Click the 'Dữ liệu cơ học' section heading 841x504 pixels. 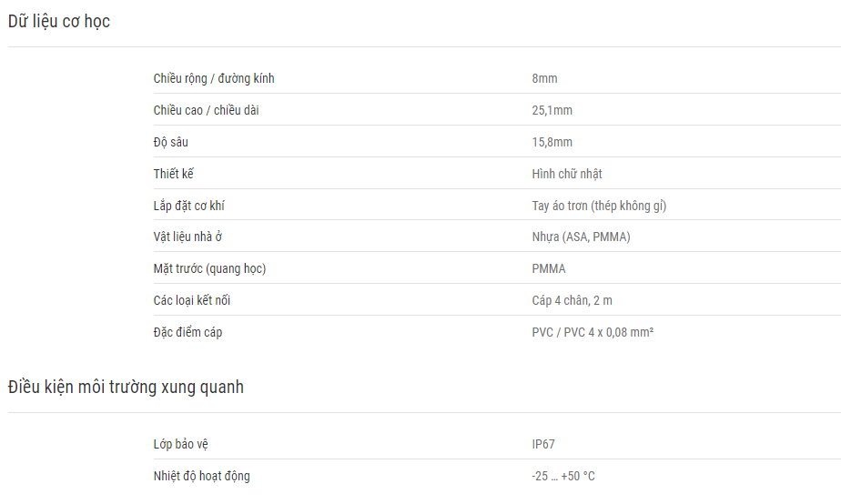tap(59, 22)
